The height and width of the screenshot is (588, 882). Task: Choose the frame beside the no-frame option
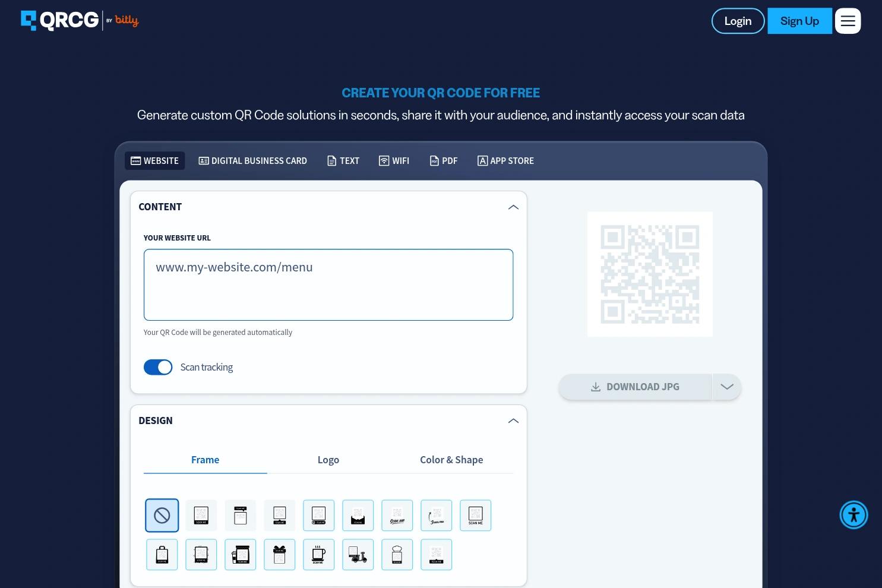pyautogui.click(x=201, y=516)
